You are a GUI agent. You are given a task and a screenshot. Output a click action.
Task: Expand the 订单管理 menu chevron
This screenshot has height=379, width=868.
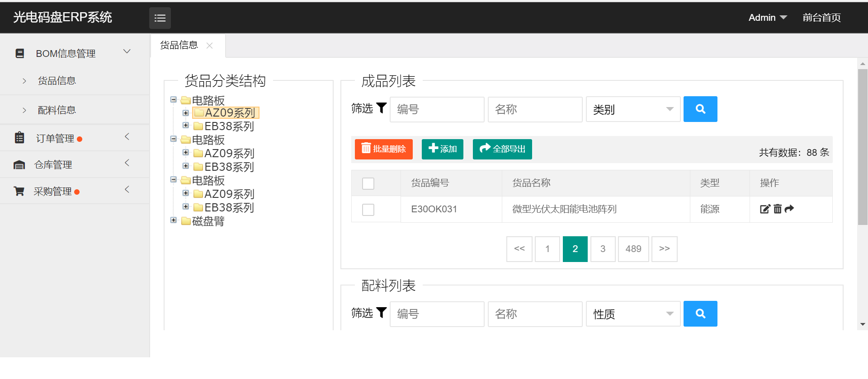tap(127, 136)
